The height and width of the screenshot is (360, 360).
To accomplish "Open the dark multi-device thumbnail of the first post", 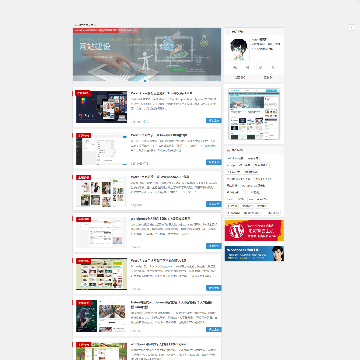I will tap(101, 107).
